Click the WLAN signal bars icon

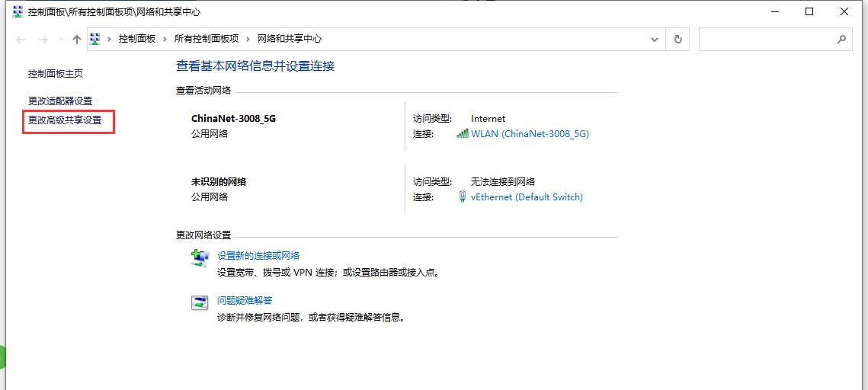[x=463, y=134]
